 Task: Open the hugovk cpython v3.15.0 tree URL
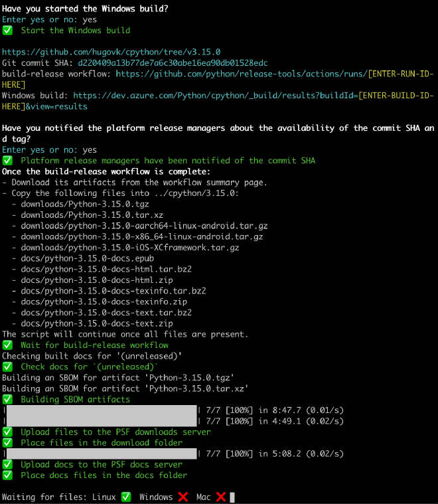point(111,52)
